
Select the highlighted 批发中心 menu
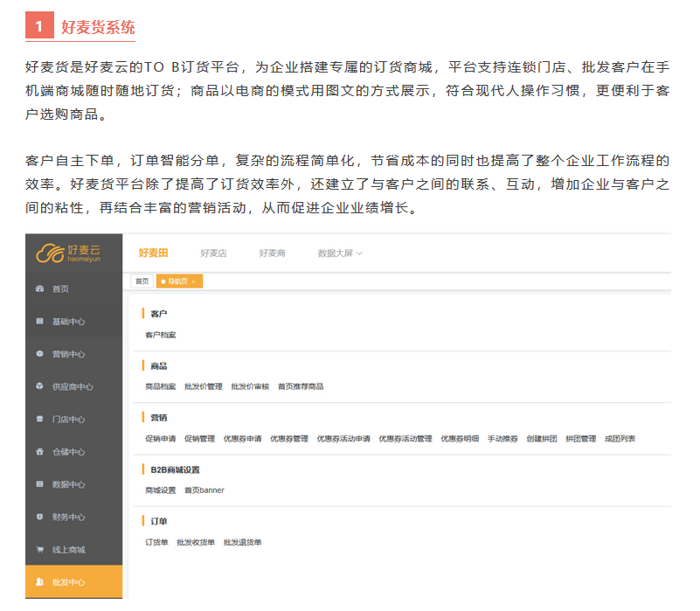coord(73,582)
